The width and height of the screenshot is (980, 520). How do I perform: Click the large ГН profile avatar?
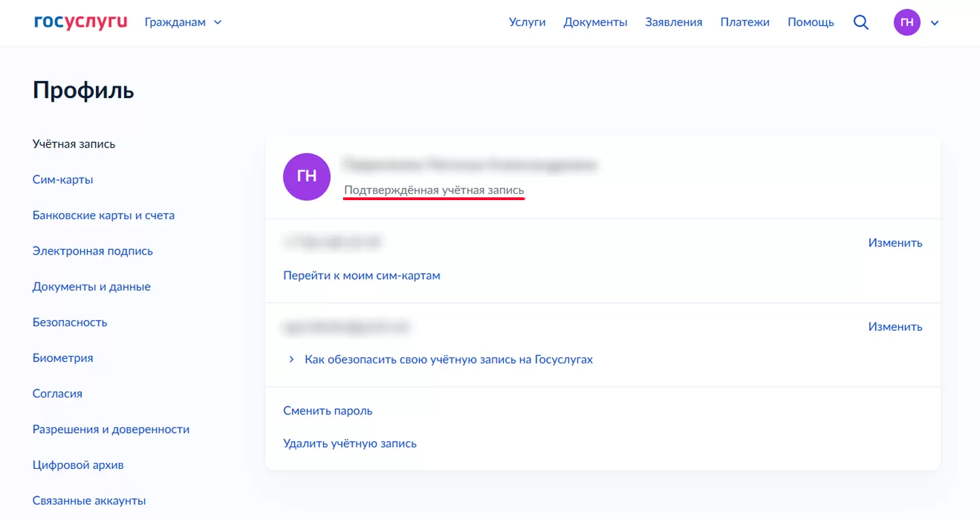(x=307, y=177)
